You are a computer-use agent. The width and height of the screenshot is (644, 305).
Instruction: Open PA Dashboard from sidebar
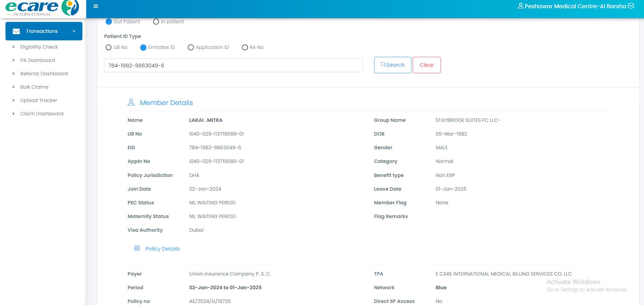coord(37,60)
